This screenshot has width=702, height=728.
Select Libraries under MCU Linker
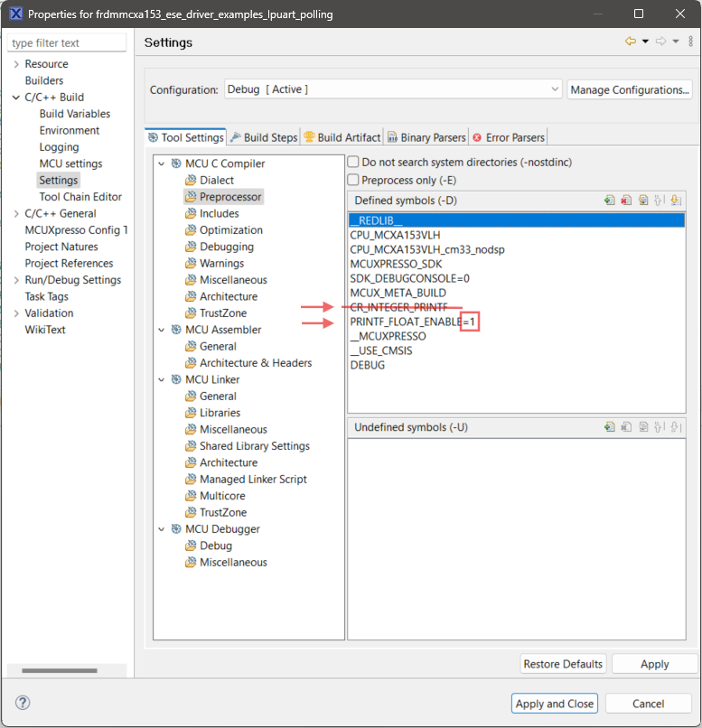tap(220, 413)
